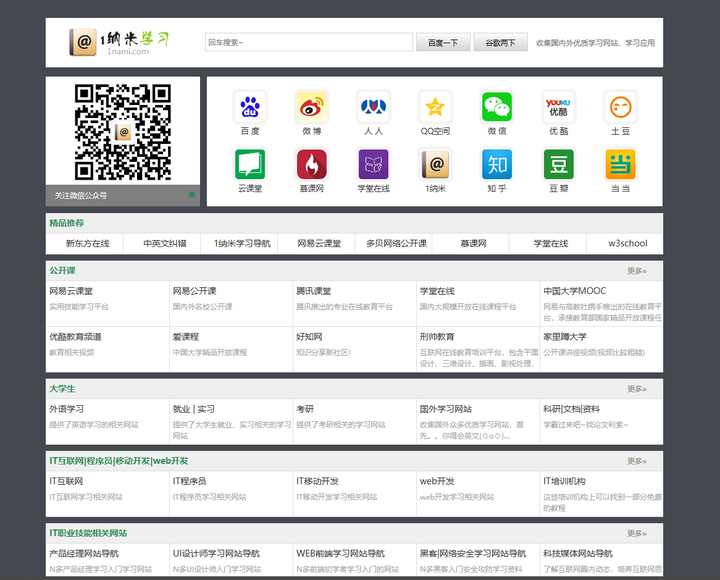The image size is (720, 580).
Task: Click the 1纳米学习 site logo
Action: click(x=119, y=42)
